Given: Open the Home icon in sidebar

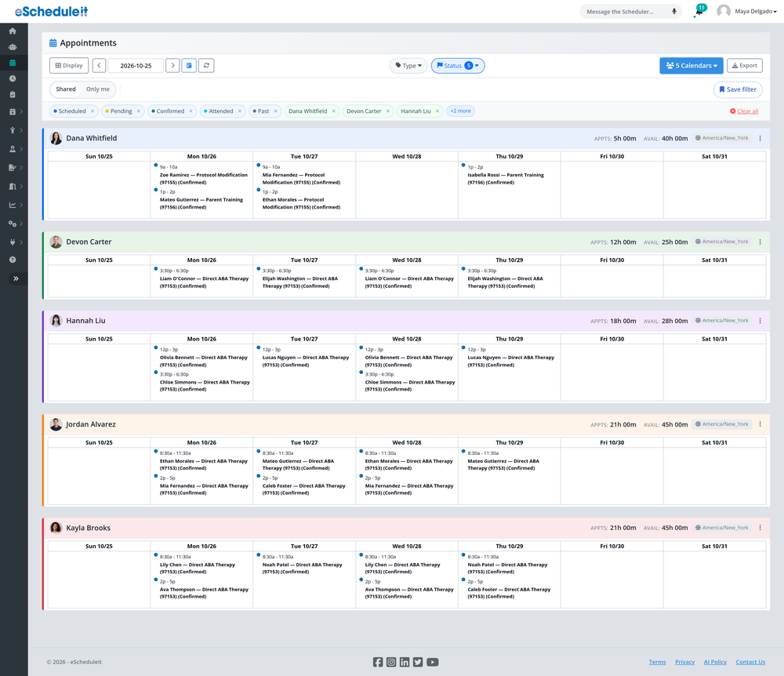Looking at the screenshot, I should [x=13, y=31].
